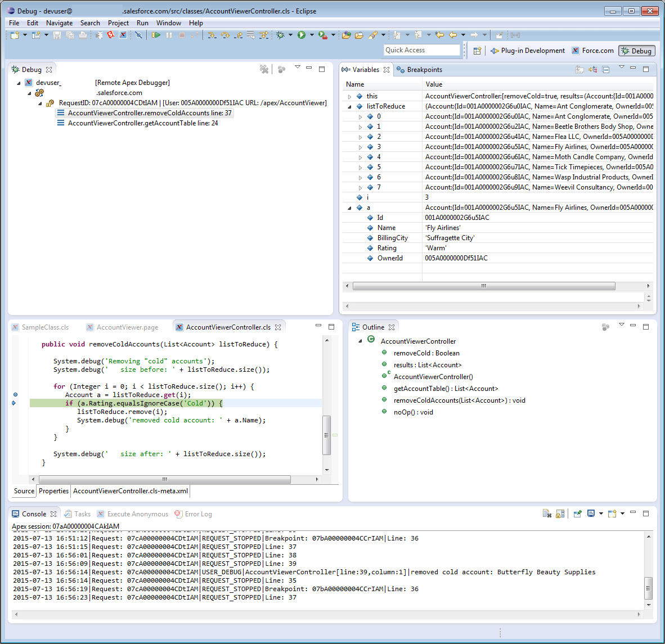Collapse the variable 'a' node
665x644 pixels.
coord(349,208)
